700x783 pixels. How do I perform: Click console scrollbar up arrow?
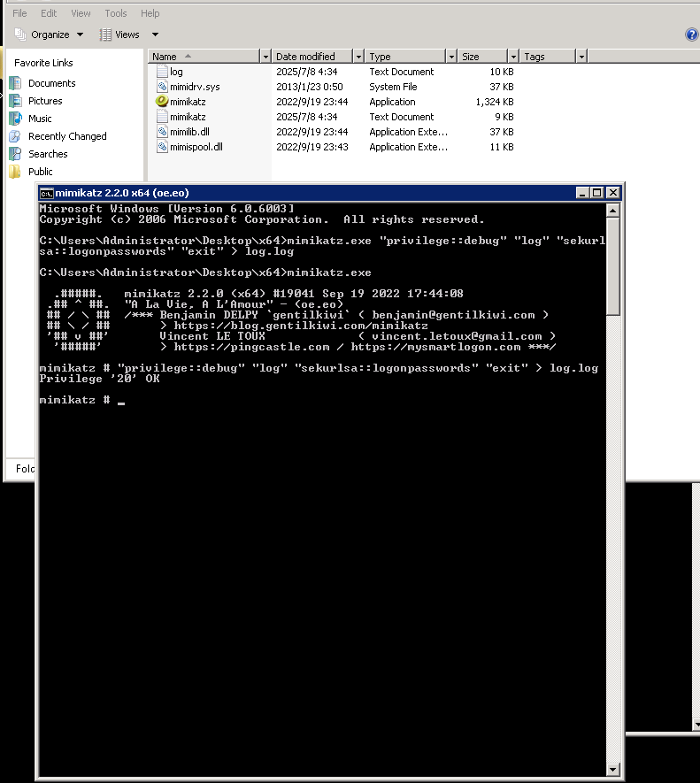613,211
